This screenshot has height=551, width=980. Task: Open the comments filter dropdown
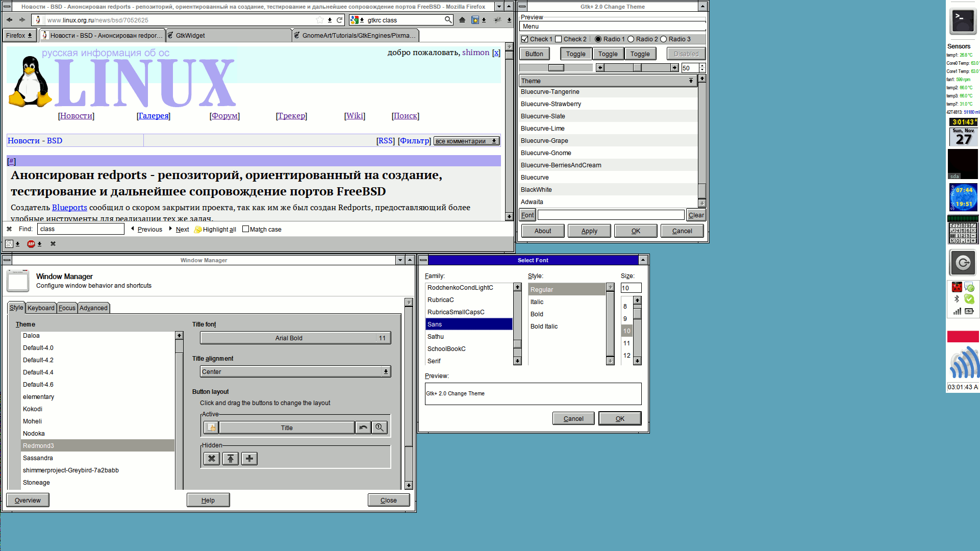point(466,141)
